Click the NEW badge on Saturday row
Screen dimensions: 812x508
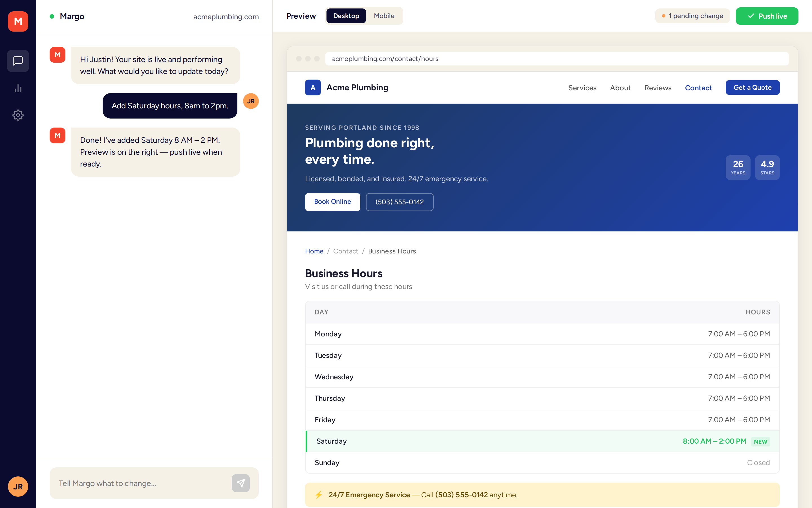pos(760,441)
